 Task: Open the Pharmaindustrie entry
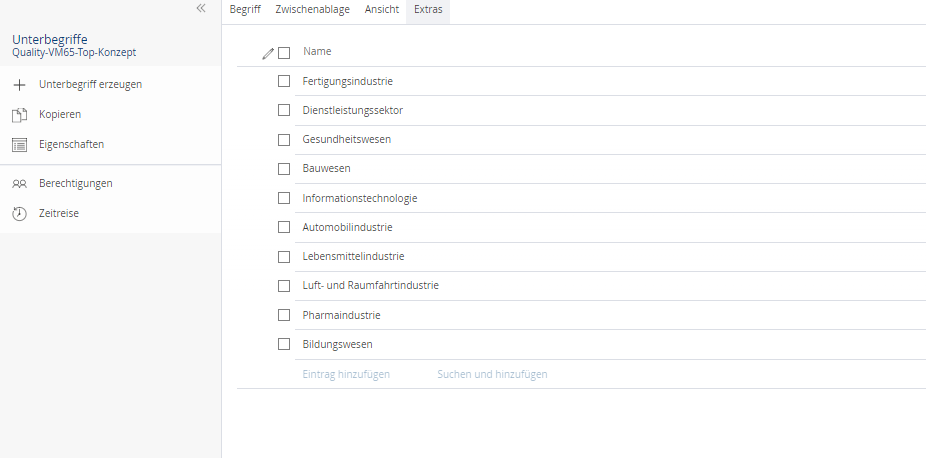pos(341,315)
